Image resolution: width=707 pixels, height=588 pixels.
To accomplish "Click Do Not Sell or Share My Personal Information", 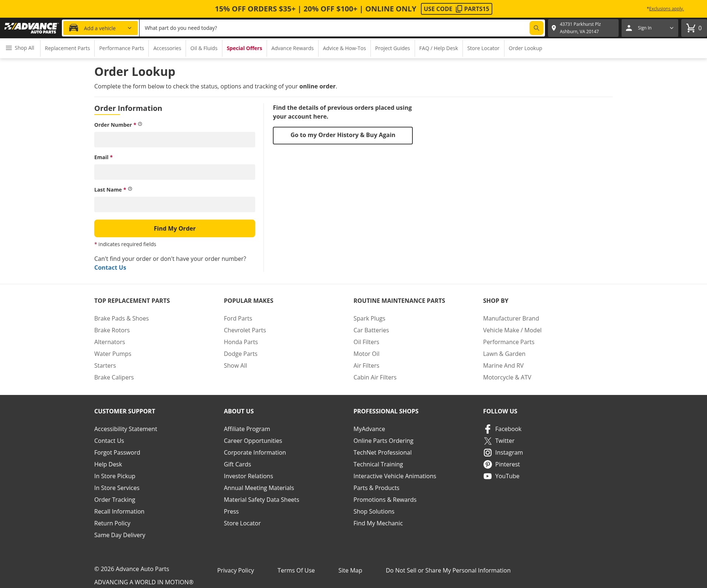I will tap(448, 570).
